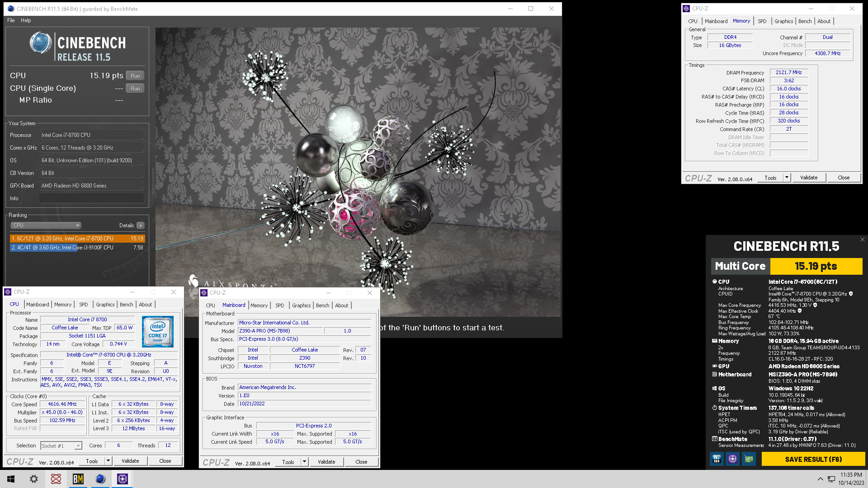Screen dimensions: 868x488
Task: Open About tab in CPU-Z Mainboard window
Action: pyautogui.click(x=341, y=305)
